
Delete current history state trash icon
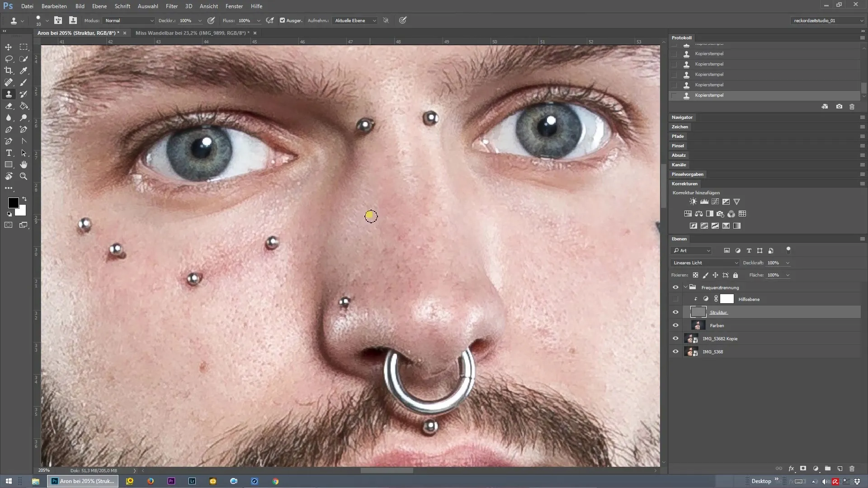pos(852,107)
